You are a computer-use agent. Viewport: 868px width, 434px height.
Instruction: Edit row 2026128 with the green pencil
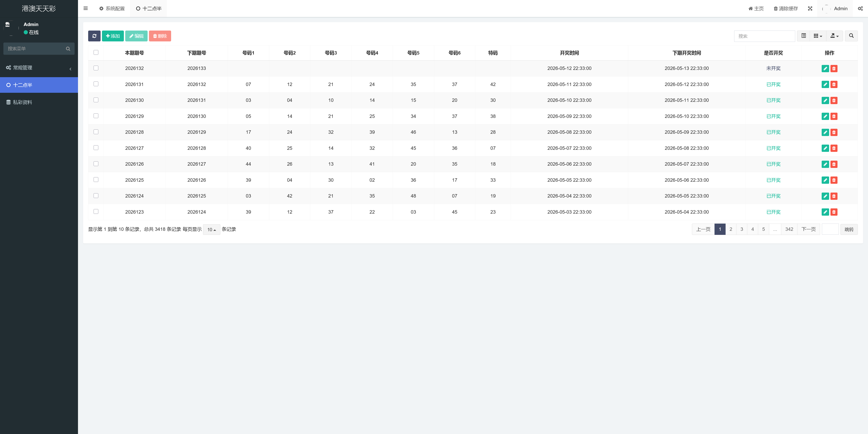point(825,132)
